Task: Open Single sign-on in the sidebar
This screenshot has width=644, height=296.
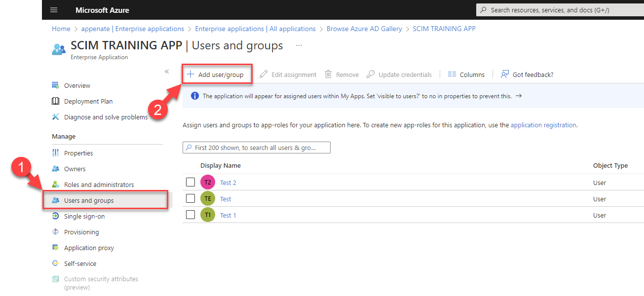Action: (84, 216)
